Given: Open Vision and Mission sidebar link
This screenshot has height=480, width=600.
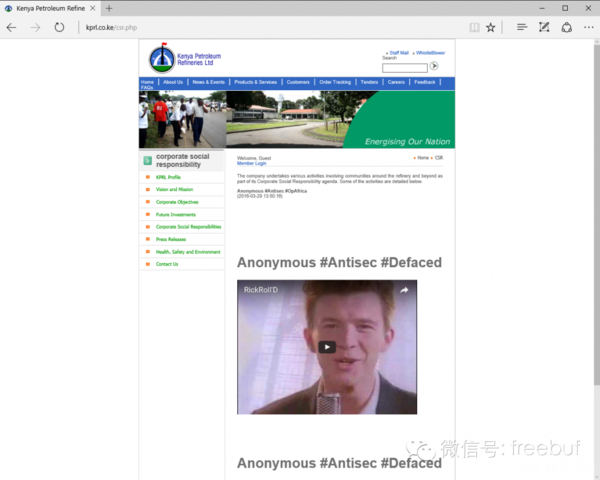Looking at the screenshot, I should 174,189.
